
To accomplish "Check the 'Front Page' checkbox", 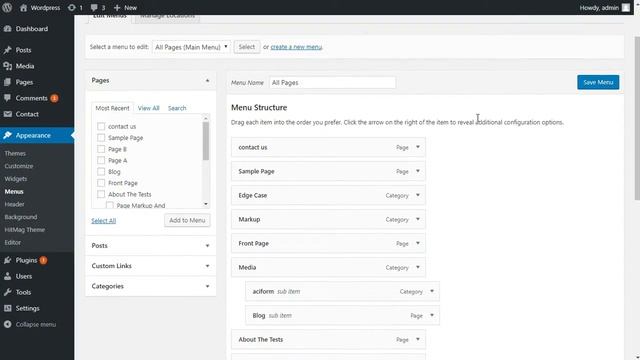I will click(101, 183).
